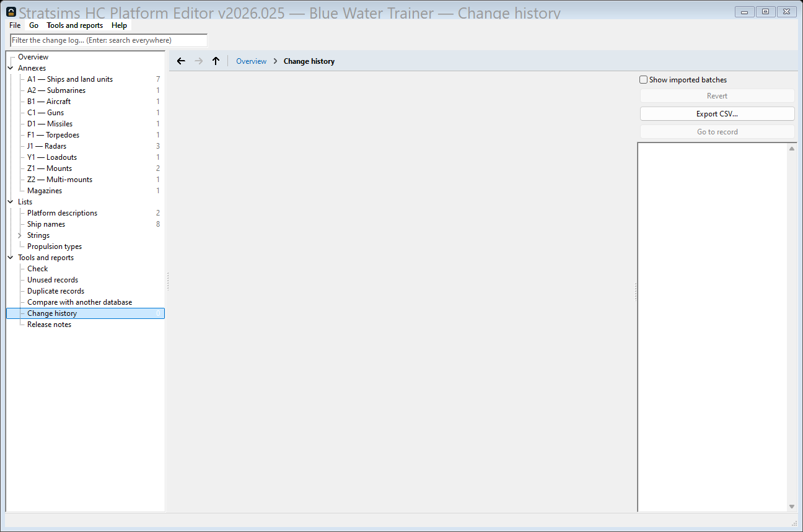Open the Check report
The image size is (803, 532).
point(37,269)
